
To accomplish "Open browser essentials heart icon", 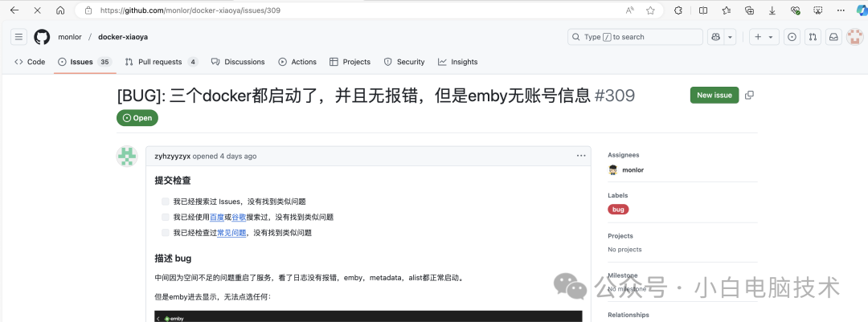I will click(x=796, y=10).
